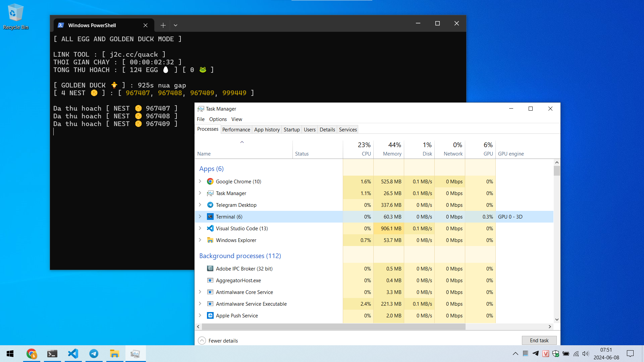This screenshot has height=362, width=644.
Task: Click the Google Chrome process icon
Action: pyautogui.click(x=210, y=181)
